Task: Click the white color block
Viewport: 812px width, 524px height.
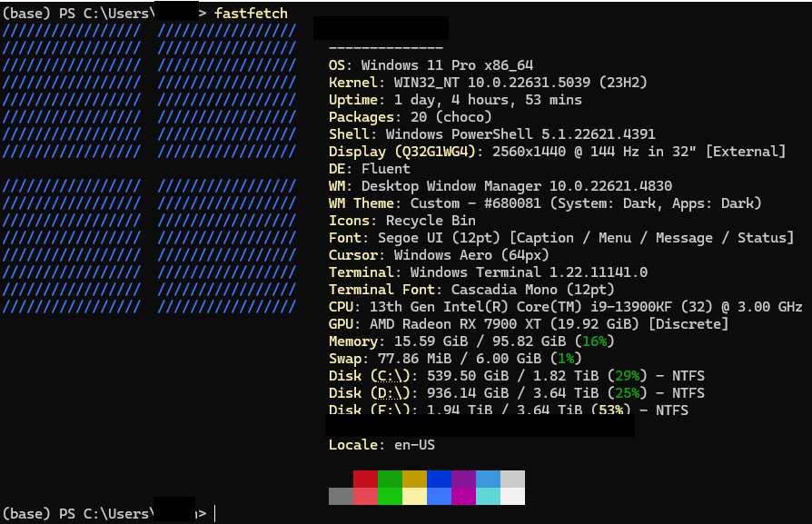Action: point(512,496)
